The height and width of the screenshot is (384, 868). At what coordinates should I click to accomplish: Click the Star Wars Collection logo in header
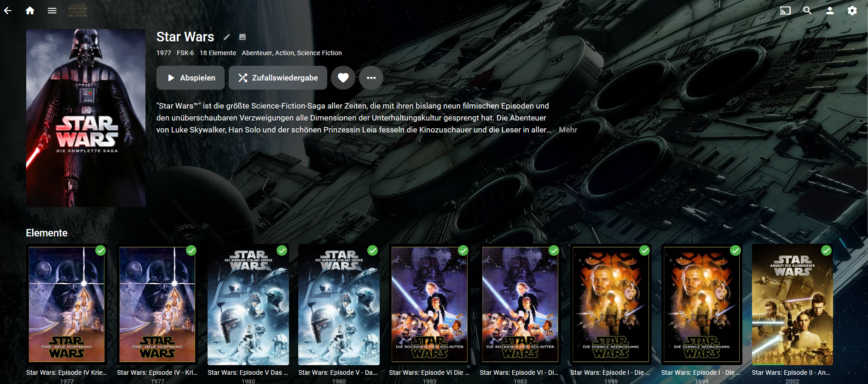[77, 10]
